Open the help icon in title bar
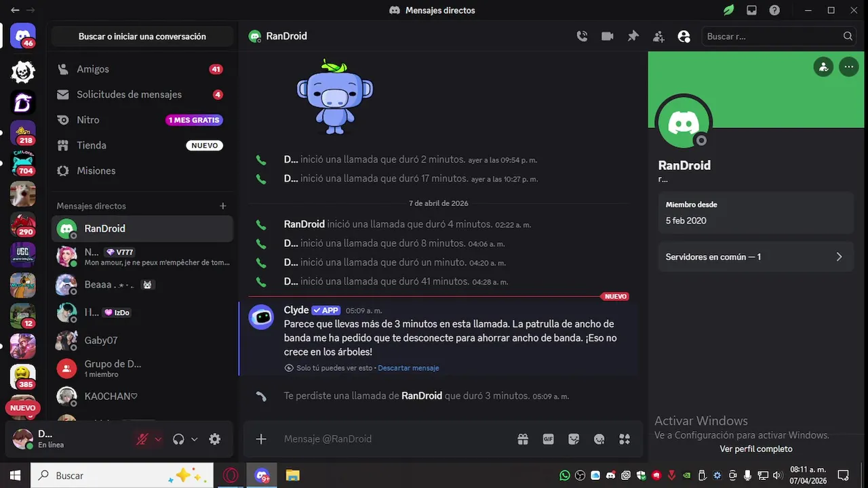The width and height of the screenshot is (868, 488). (x=774, y=10)
